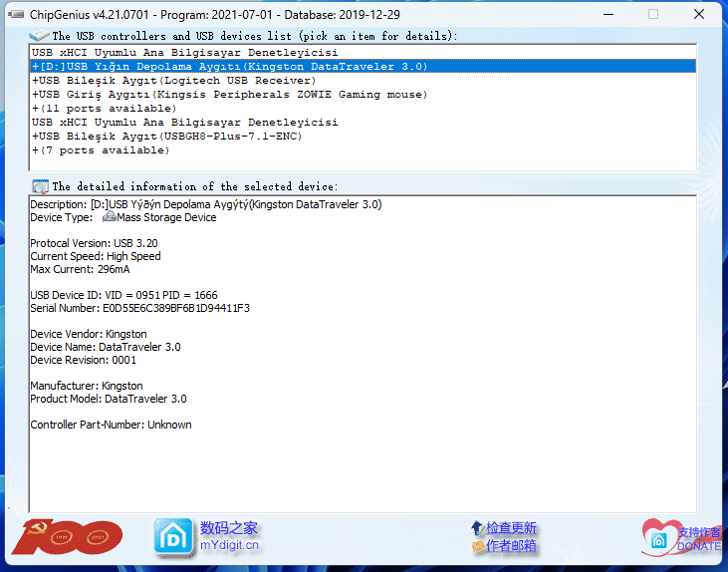Click the heart donate icon
This screenshot has height=572, width=728.
(659, 537)
